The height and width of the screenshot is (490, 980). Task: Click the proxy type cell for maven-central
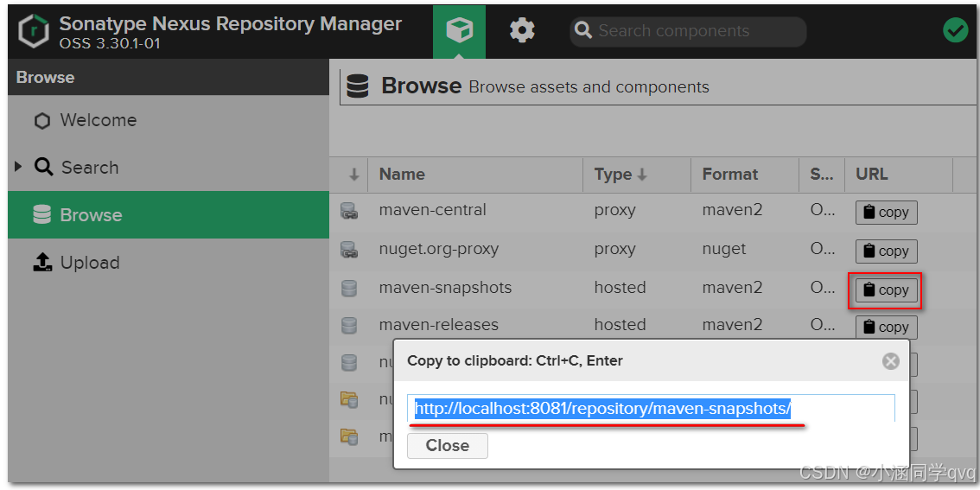[x=615, y=210]
